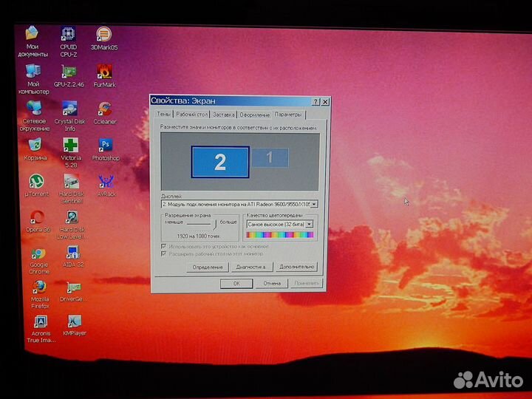532x399 pixels.
Task: Toggle 'Использовать это устройство как основное' checkbox
Action: pyautogui.click(x=164, y=246)
